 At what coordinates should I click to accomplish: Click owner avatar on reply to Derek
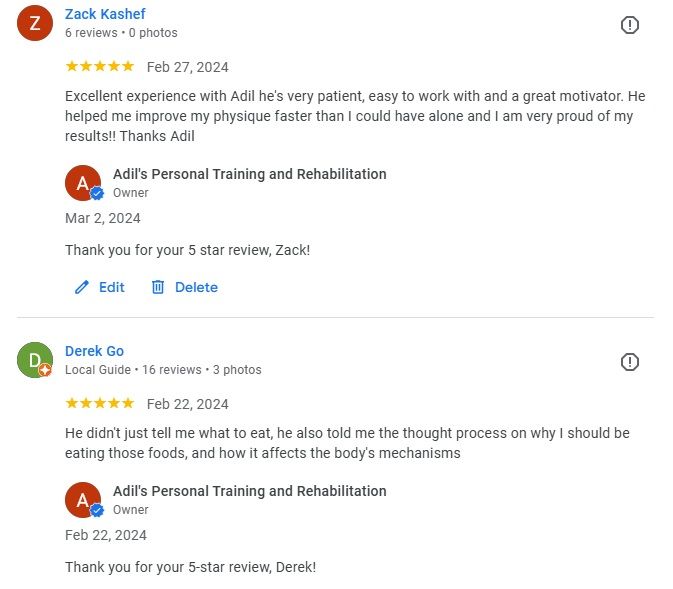[83, 500]
